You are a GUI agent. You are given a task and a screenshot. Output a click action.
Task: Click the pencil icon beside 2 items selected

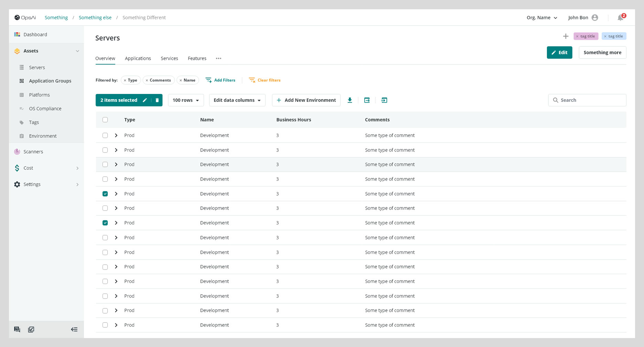[x=145, y=100]
